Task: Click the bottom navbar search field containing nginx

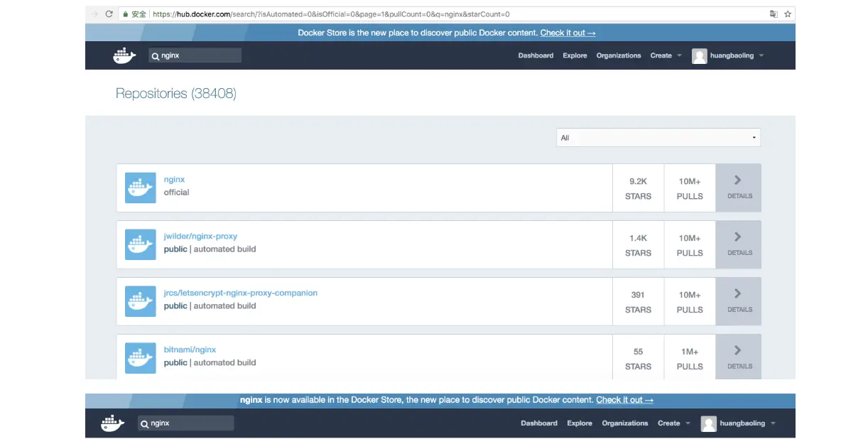Action: [185, 423]
